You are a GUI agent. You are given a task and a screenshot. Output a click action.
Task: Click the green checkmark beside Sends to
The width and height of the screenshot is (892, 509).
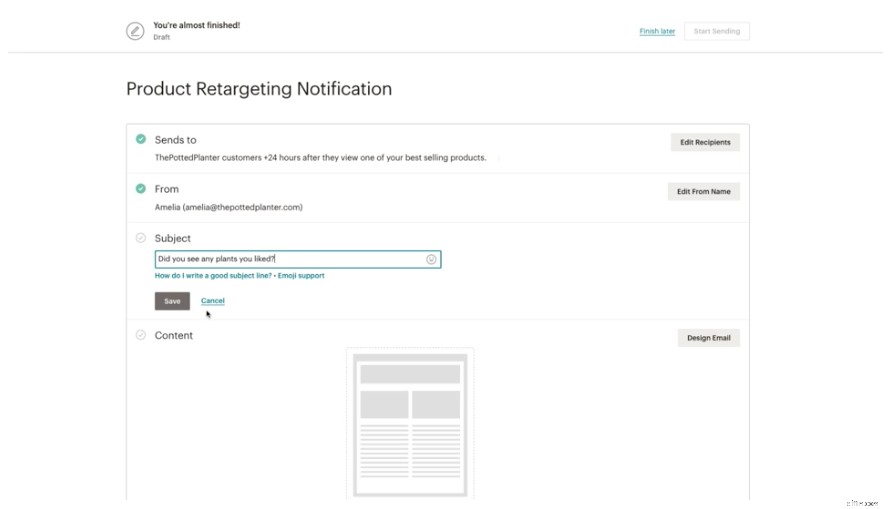click(x=141, y=139)
